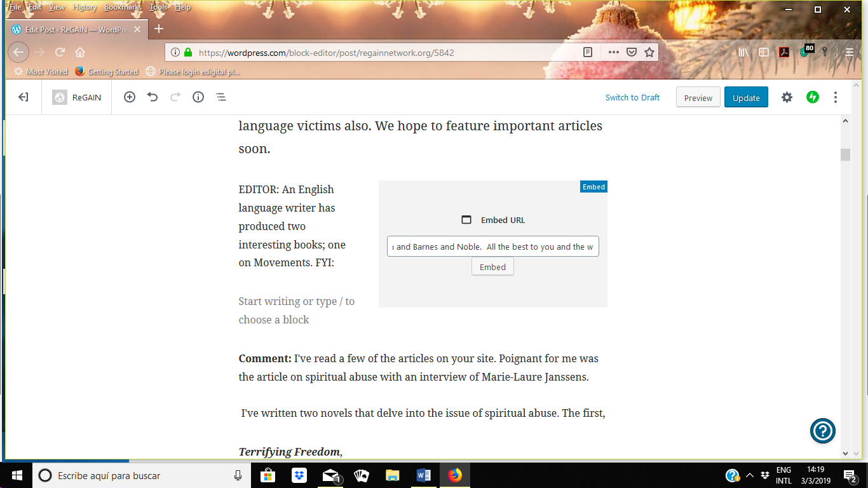Click the Add block plus icon
The width and height of the screenshot is (868, 488).
[x=130, y=97]
